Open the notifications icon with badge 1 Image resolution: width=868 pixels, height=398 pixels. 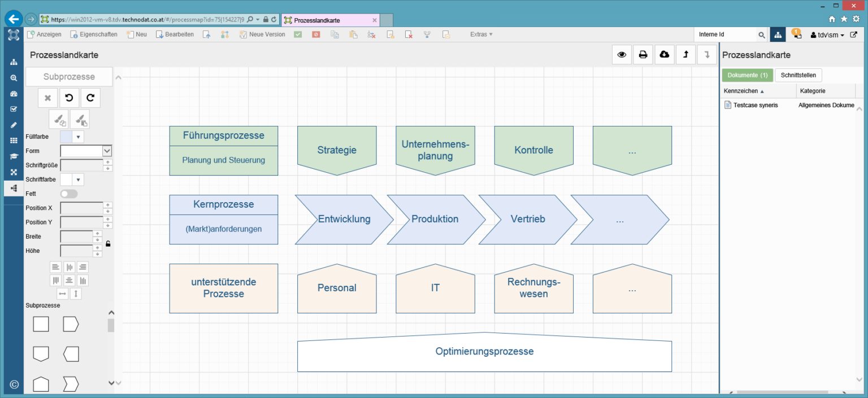[x=796, y=34]
